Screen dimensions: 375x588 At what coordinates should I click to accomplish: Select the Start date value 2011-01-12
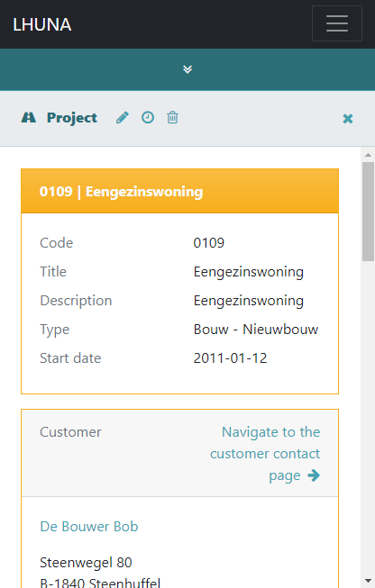tap(230, 358)
